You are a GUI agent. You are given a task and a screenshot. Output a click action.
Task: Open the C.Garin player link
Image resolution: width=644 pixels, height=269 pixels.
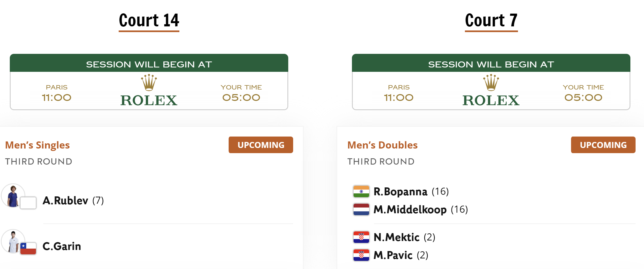62,246
